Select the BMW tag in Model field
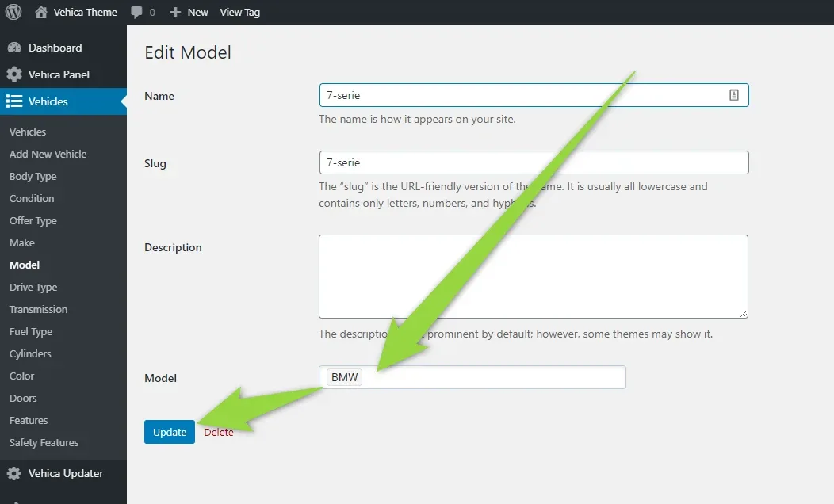834x504 pixels. tap(345, 377)
